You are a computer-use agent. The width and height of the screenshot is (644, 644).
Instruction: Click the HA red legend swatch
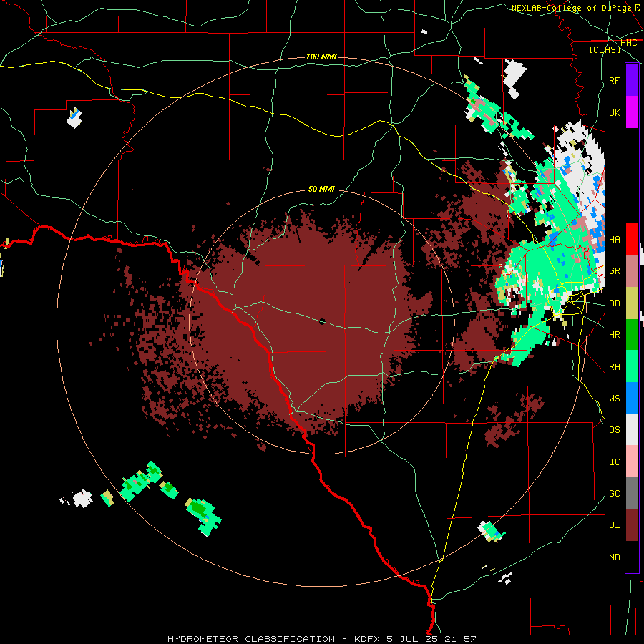[632, 239]
